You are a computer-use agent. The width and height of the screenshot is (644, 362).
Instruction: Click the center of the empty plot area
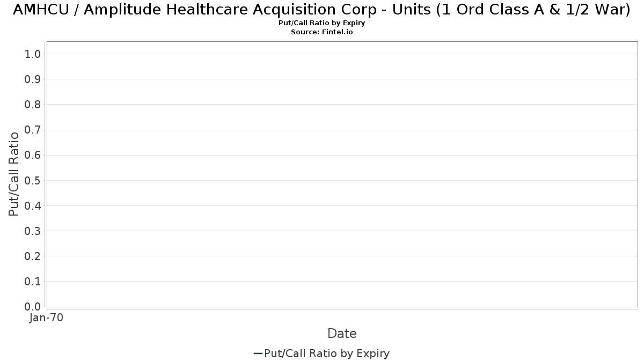point(342,174)
